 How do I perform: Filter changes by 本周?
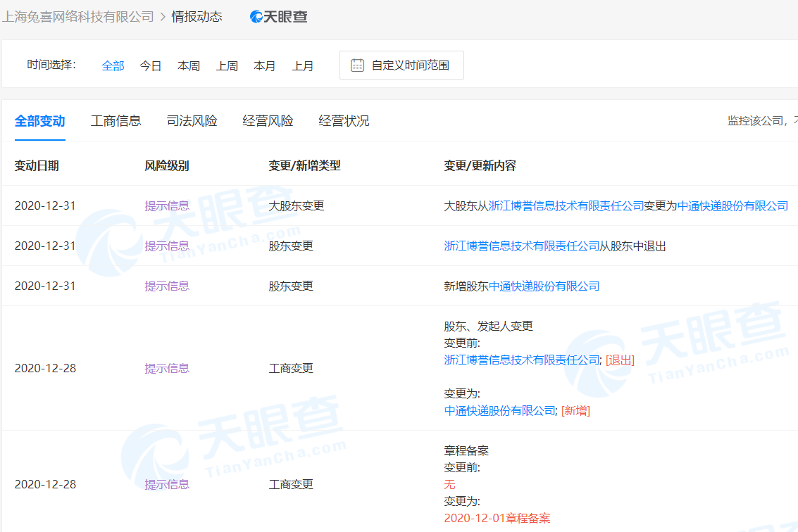click(189, 65)
